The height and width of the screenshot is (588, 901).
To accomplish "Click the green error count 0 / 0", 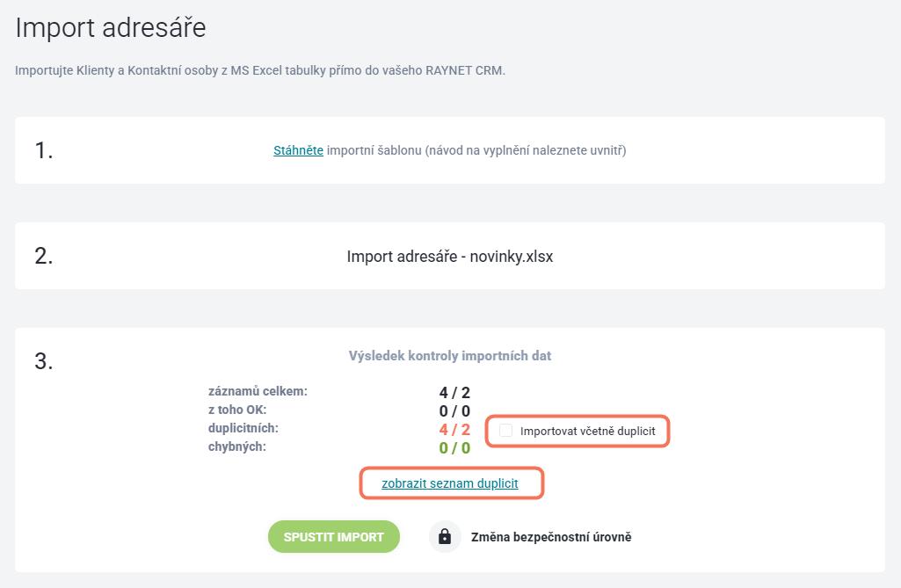I will [454, 447].
